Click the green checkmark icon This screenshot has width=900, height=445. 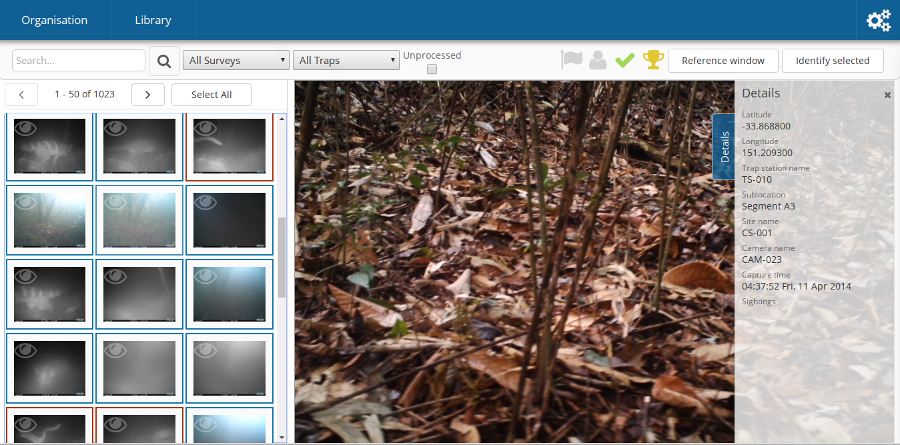click(x=625, y=60)
